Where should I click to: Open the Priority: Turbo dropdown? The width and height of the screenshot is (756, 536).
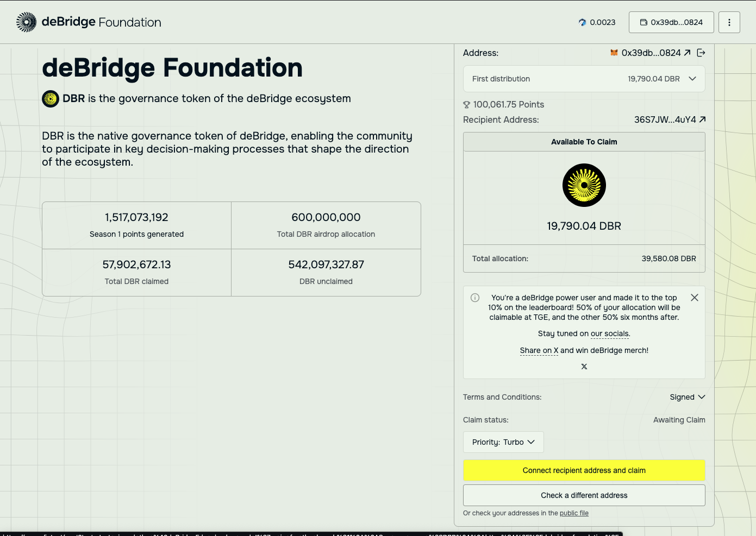click(503, 442)
